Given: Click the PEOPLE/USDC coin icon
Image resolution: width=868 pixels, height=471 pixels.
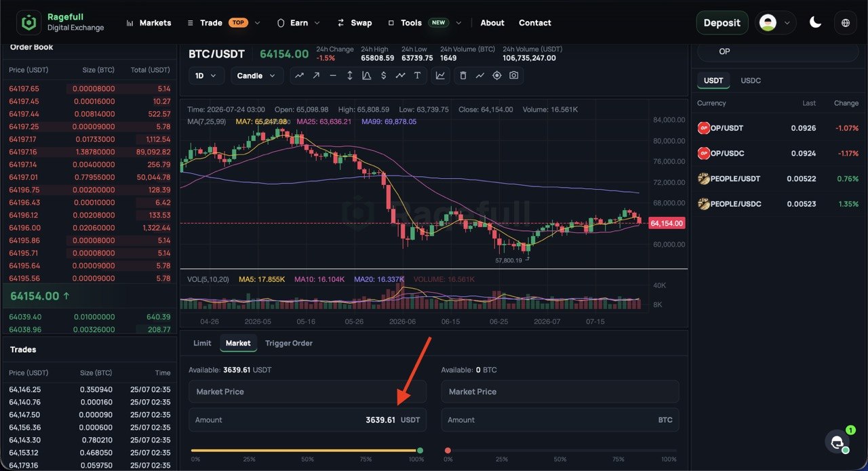Looking at the screenshot, I should pyautogui.click(x=704, y=204).
